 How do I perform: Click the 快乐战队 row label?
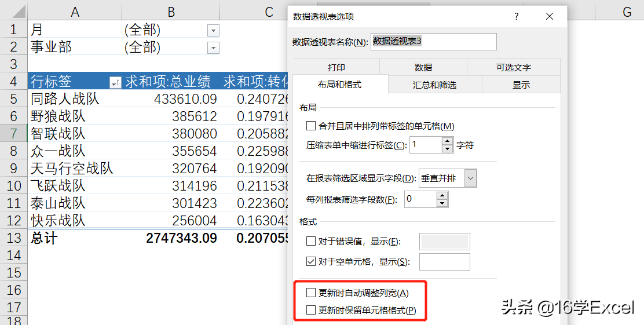[x=75, y=220]
